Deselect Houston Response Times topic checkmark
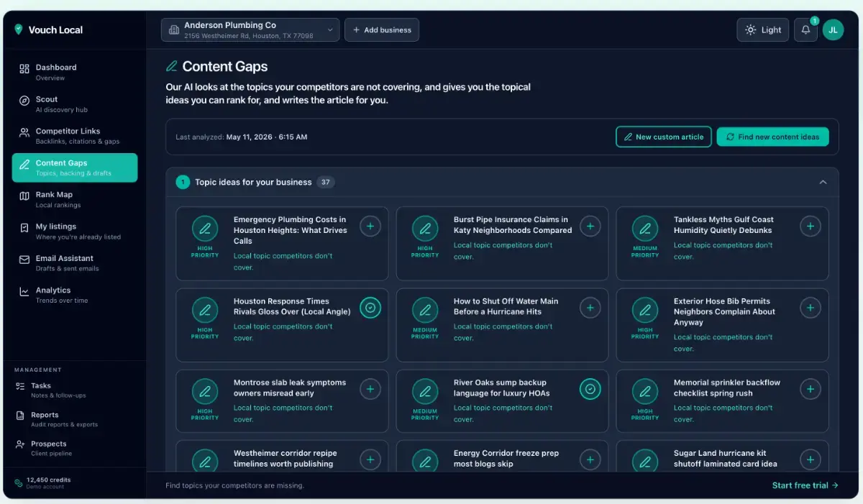This screenshot has height=504, width=863. [x=370, y=308]
